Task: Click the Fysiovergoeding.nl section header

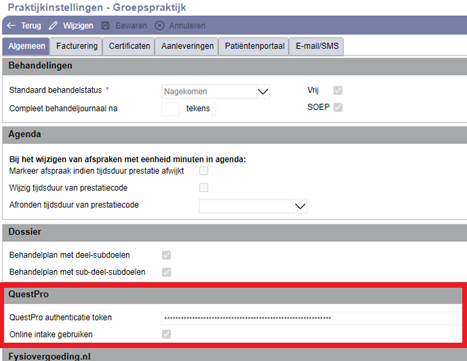Action: [235, 355]
